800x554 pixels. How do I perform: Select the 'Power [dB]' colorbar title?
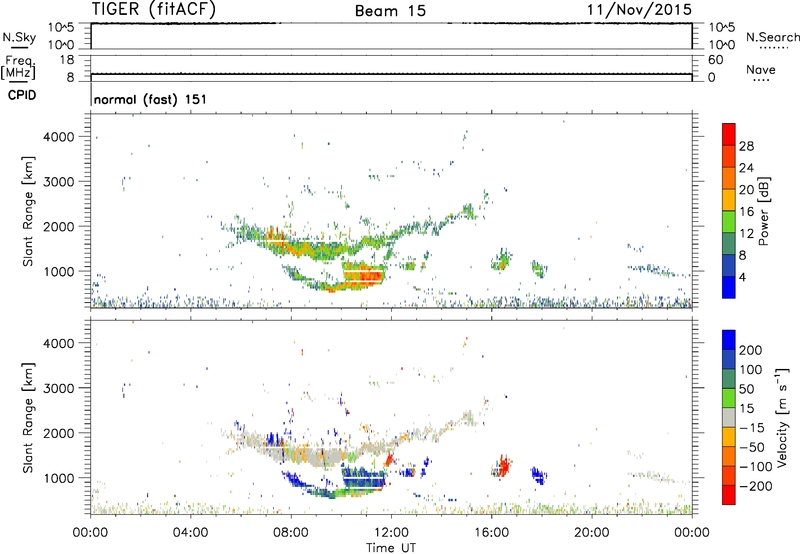click(764, 211)
